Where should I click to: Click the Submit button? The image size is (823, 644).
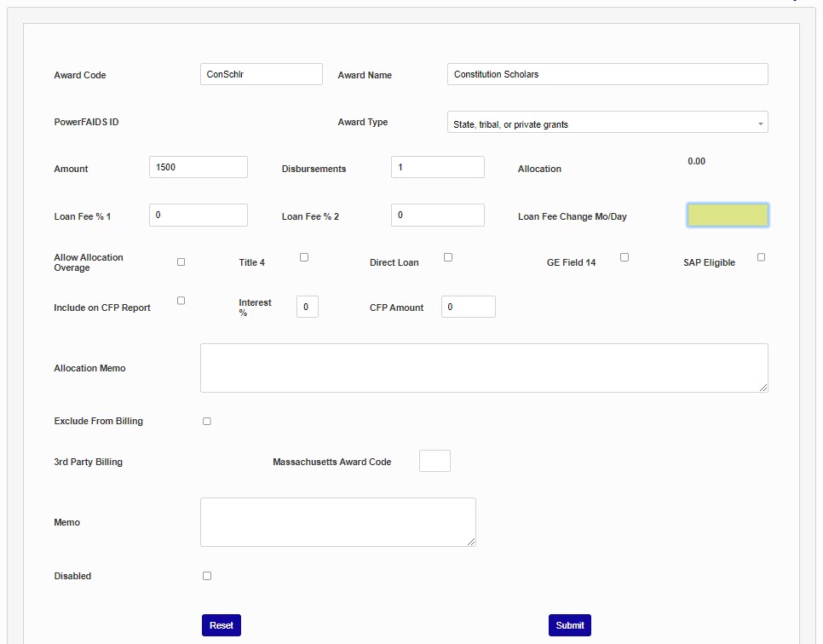(x=569, y=625)
